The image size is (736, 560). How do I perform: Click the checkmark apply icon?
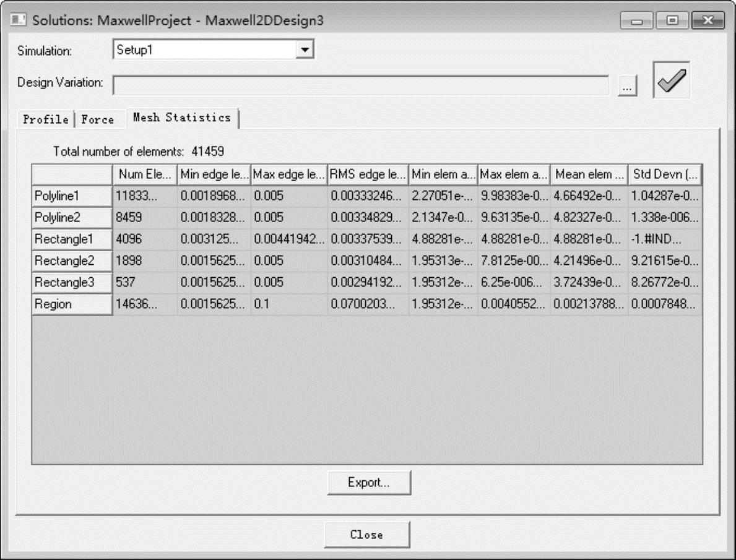(671, 80)
